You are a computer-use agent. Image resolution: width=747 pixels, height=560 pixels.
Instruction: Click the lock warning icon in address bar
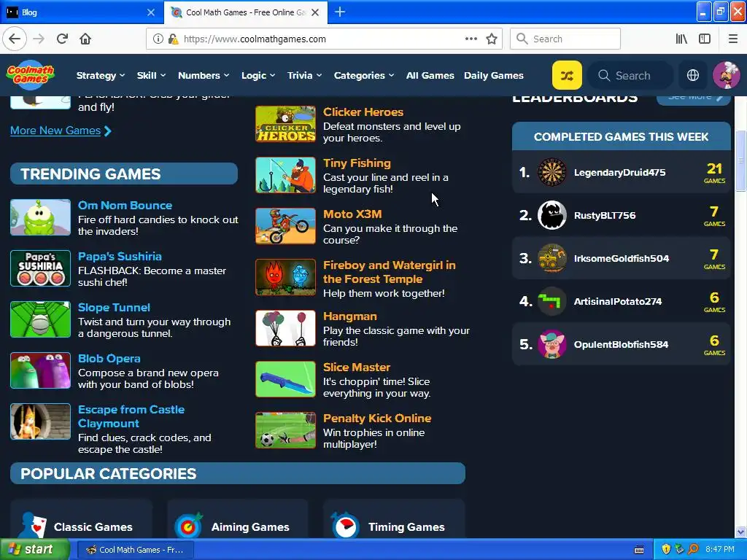[174, 39]
